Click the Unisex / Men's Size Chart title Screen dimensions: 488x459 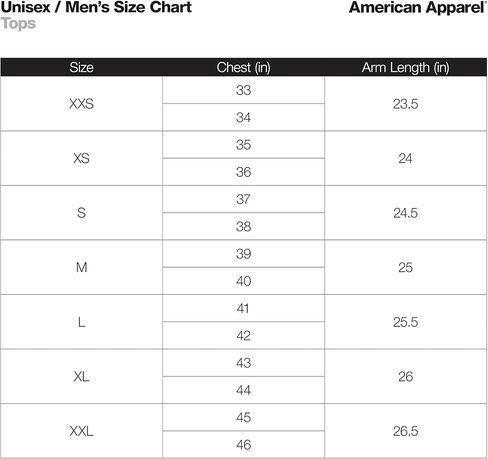pos(96,7)
